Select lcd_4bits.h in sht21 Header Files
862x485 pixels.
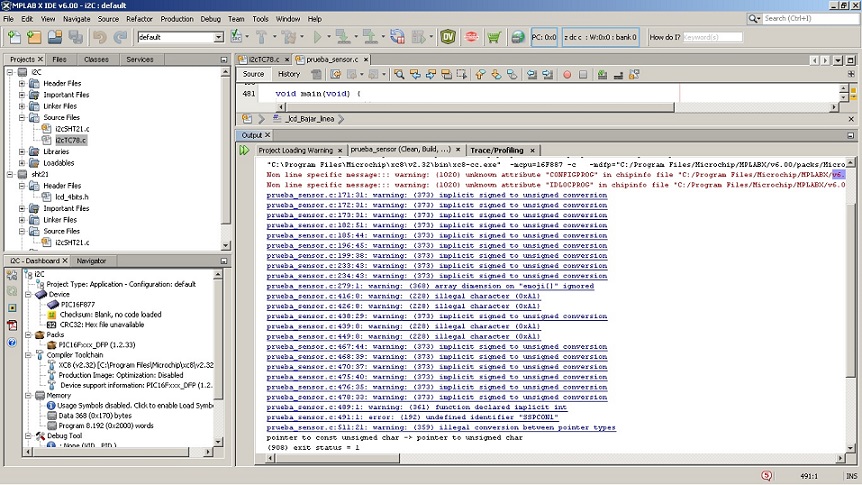[x=71, y=197]
